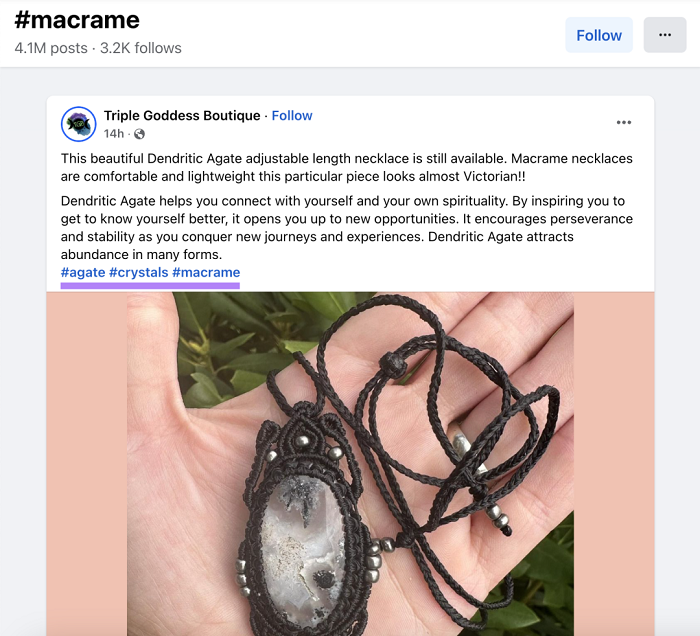
Task: Open Triple Goddess Boutique page name
Action: pos(182,116)
